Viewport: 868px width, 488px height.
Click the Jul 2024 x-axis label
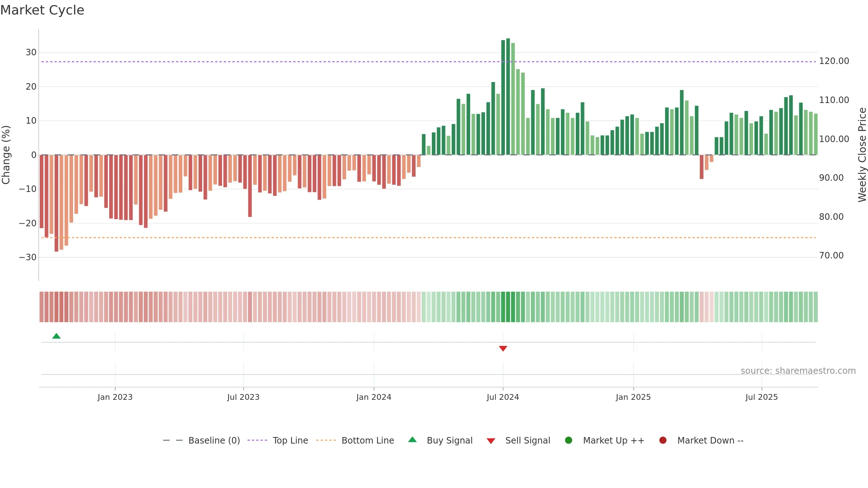pyautogui.click(x=503, y=397)
